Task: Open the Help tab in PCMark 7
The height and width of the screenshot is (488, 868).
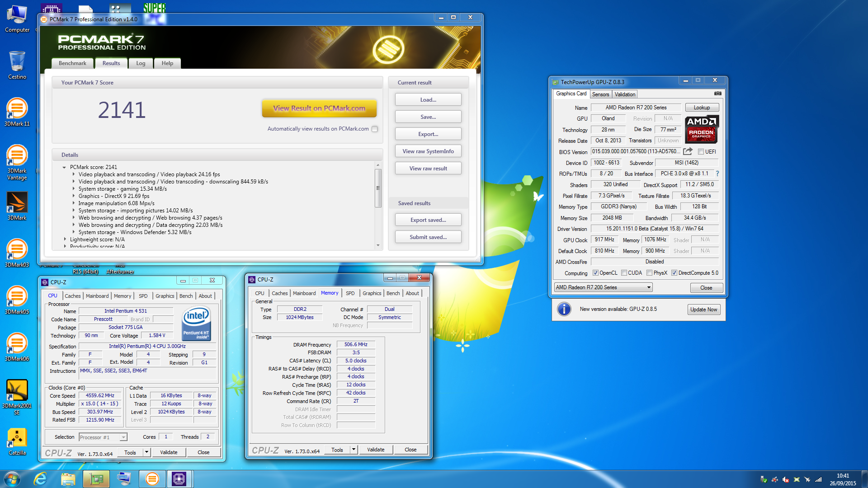Action: click(167, 63)
